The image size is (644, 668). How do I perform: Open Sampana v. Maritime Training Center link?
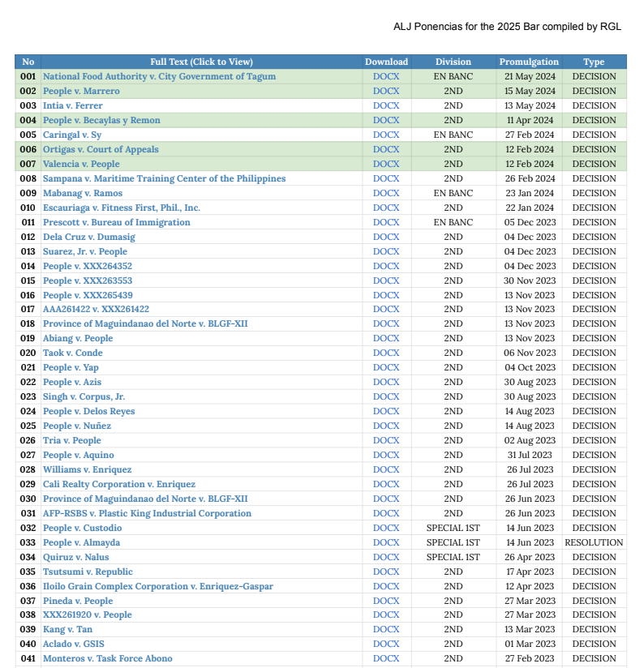coord(164,178)
